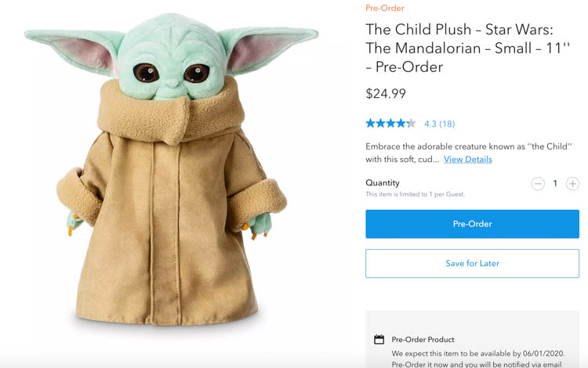
Task: Click the limited to 1 per Guest note
Action: pos(415,194)
